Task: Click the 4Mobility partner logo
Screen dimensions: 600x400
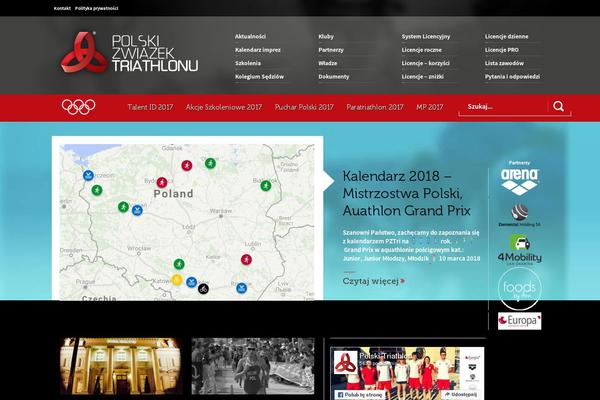Action: pos(520,250)
